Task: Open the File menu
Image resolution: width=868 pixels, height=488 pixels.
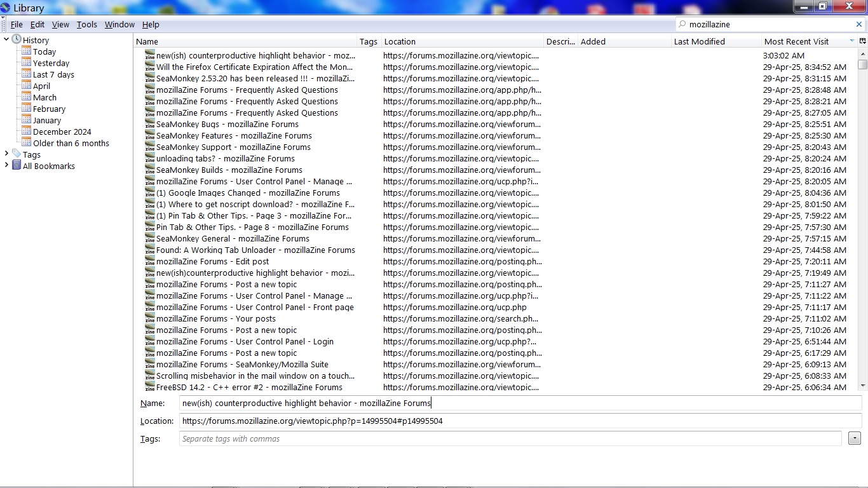Action: pos(17,24)
